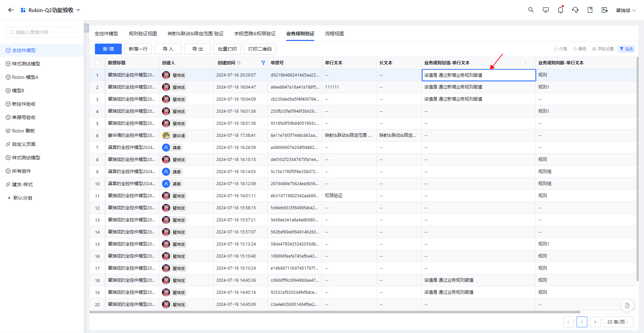This screenshot has width=644, height=333.
Task: Switch to the 全控件模型 tab
Action: [106, 34]
